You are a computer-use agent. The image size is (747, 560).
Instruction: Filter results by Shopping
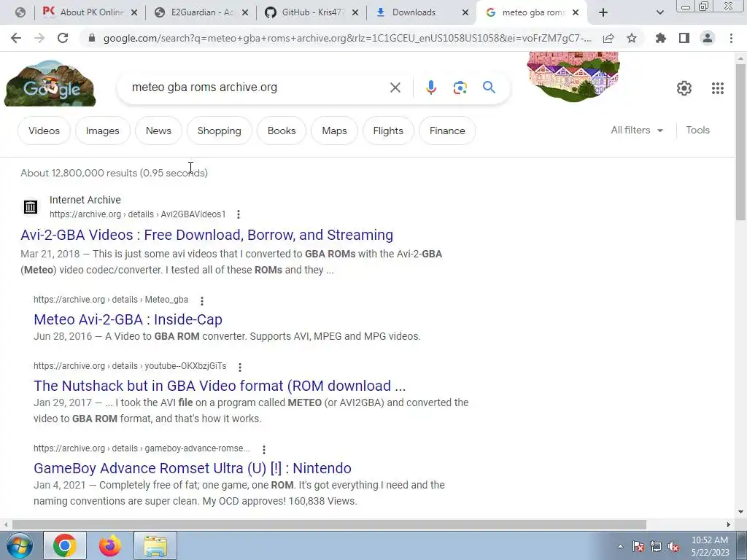pos(219,131)
